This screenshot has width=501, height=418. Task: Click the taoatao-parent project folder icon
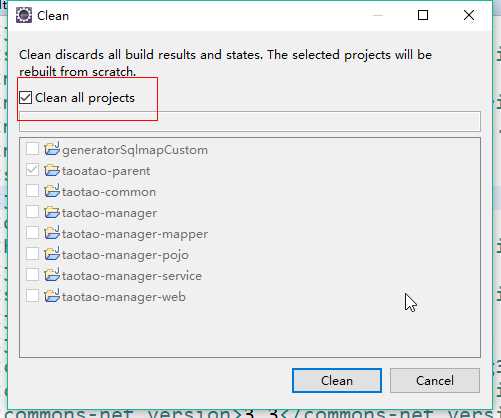tap(52, 170)
